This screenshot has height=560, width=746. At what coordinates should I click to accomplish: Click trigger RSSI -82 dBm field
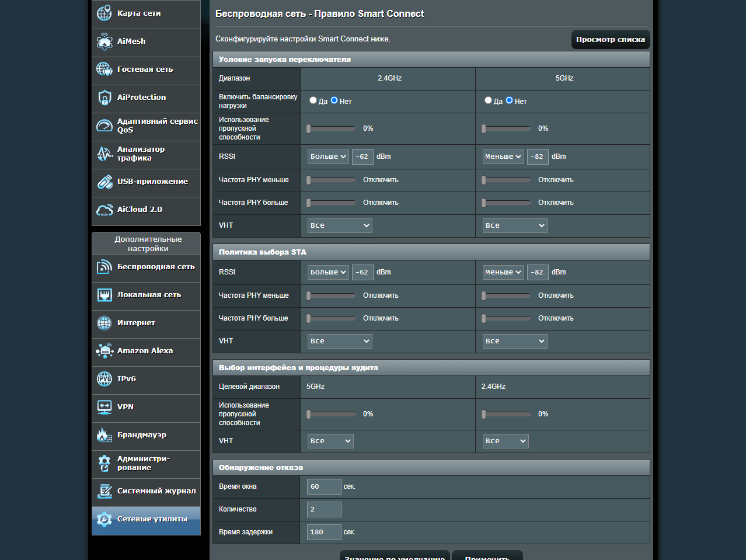[538, 156]
